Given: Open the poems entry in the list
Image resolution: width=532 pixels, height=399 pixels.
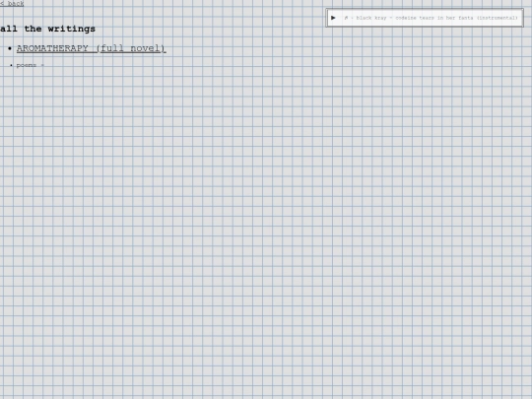Looking at the screenshot, I should tap(27, 65).
